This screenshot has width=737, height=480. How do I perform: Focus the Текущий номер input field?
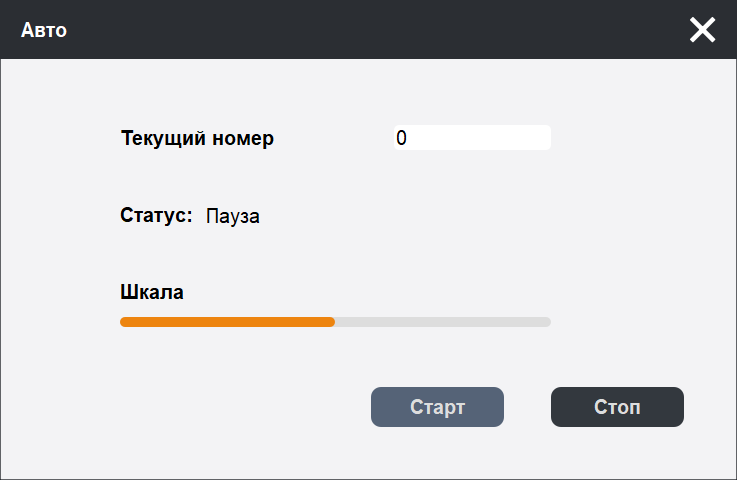[472, 138]
